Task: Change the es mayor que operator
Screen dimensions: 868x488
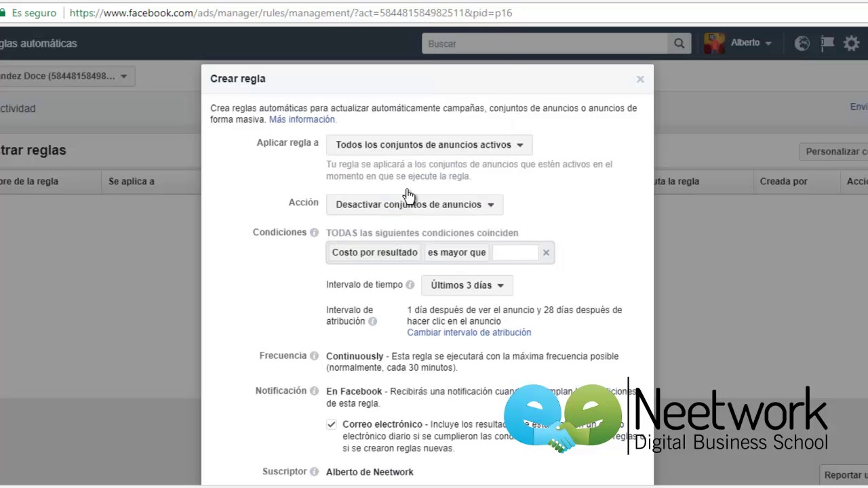Action: coord(456,253)
